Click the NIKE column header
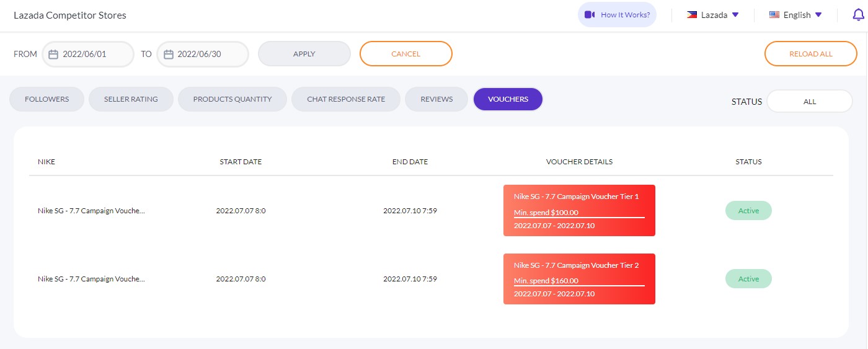Image resolution: width=868 pixels, height=349 pixels. coord(46,162)
